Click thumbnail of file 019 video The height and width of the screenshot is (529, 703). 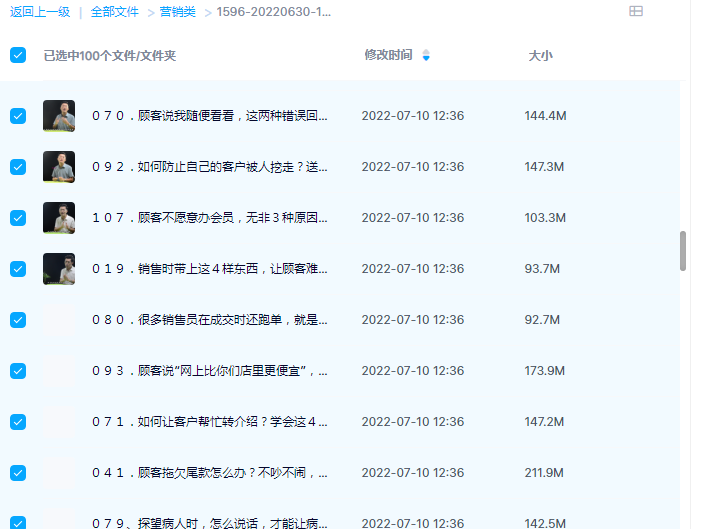pos(59,269)
